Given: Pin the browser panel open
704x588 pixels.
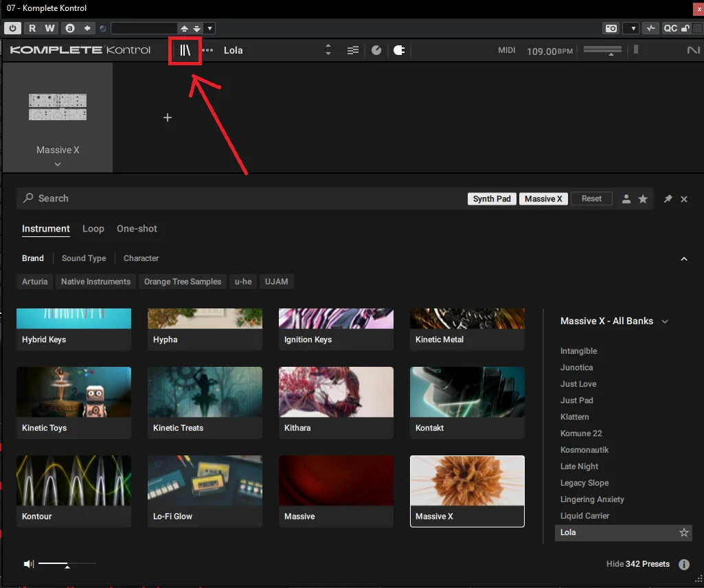Looking at the screenshot, I should pos(668,199).
